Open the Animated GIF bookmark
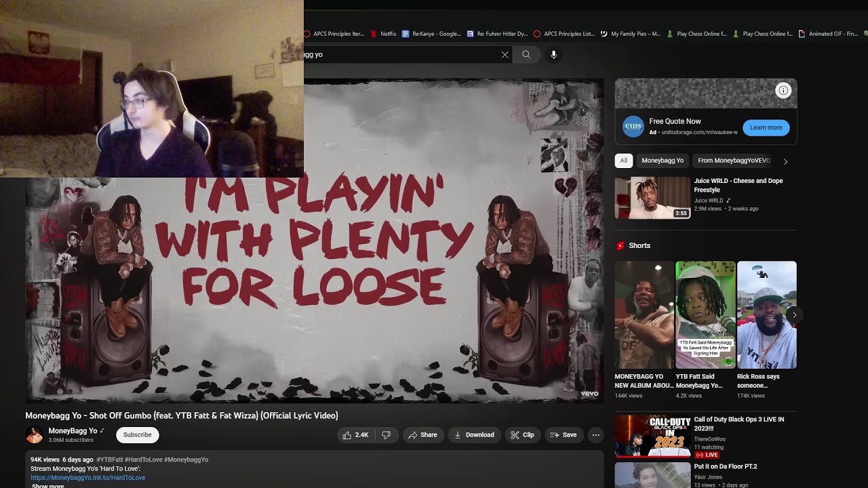This screenshot has width=868, height=488. [x=828, y=34]
